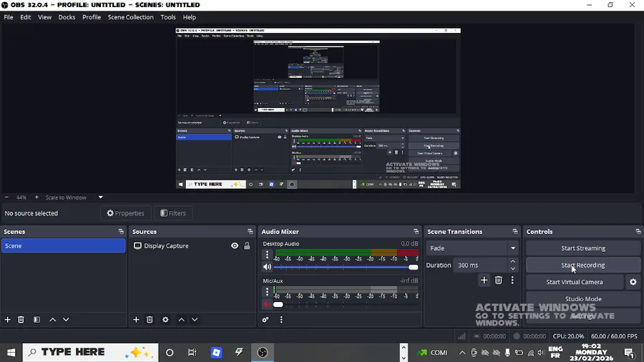
Task: Pop out the Sources dock
Action: (250, 232)
